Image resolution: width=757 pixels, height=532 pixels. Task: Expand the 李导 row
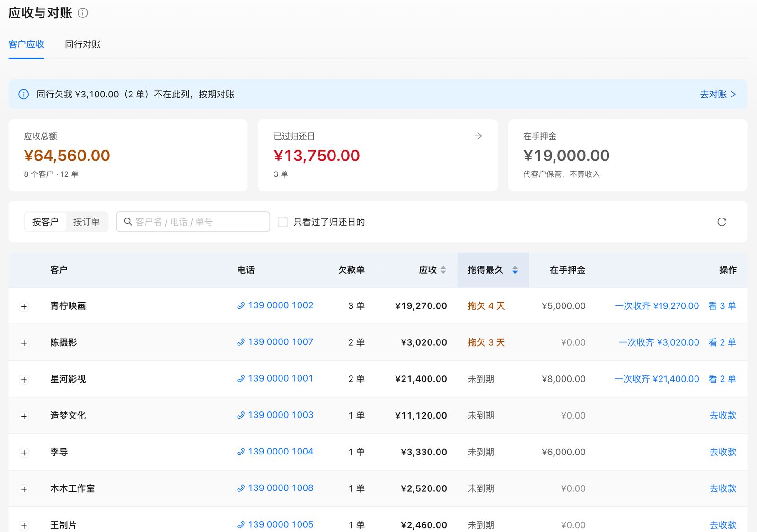click(x=24, y=453)
